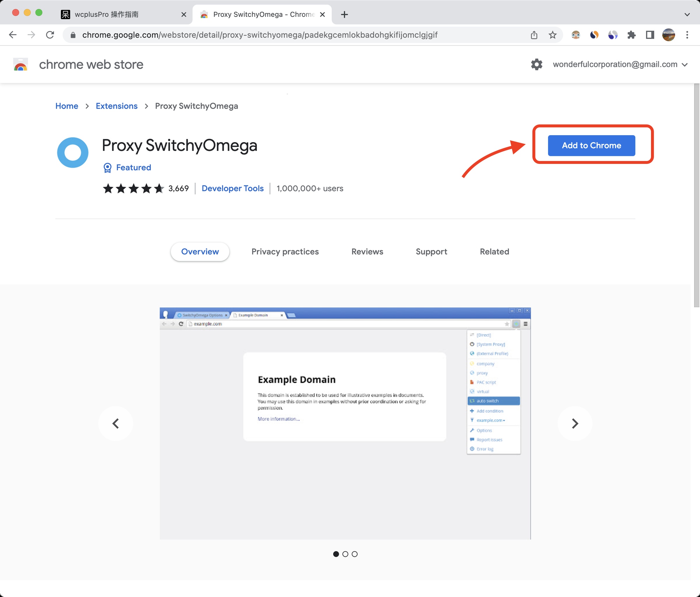Click the Proxy SwitchyOmega breadcrumb text
This screenshot has width=700, height=597.
[196, 106]
